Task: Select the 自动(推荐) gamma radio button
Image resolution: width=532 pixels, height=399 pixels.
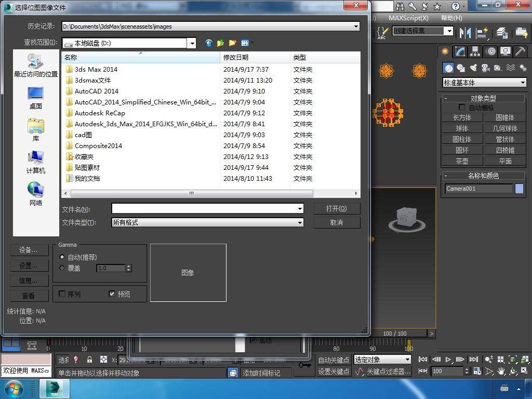Action: [x=62, y=257]
